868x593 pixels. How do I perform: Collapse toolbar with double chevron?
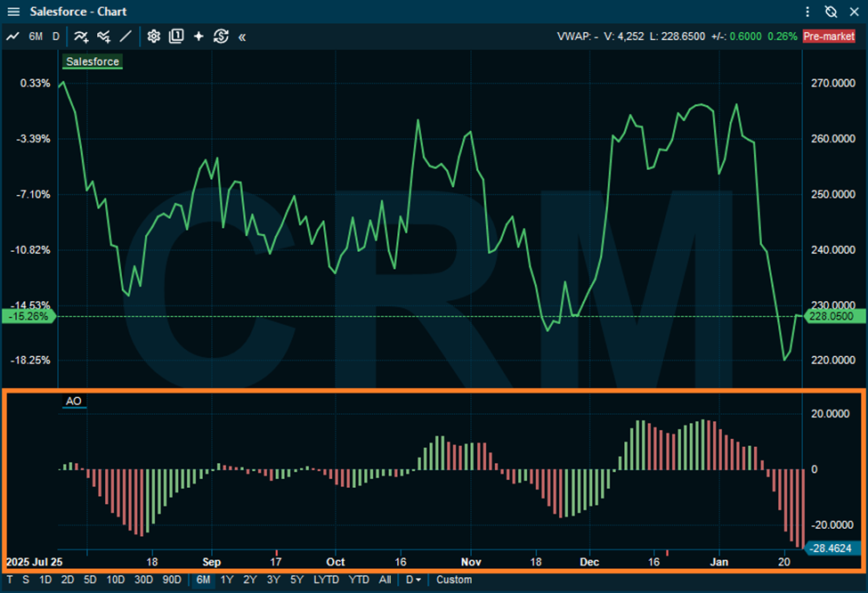point(242,37)
